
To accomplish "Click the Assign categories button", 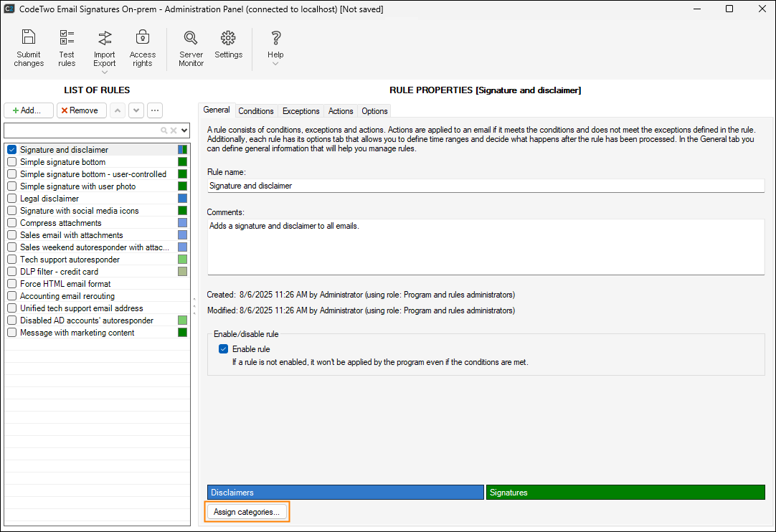I will (247, 512).
